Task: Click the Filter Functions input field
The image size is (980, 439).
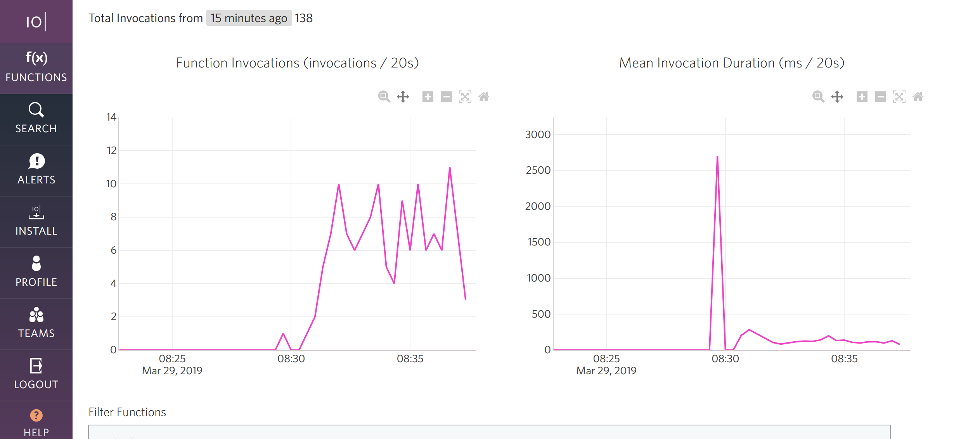Action: pyautogui.click(x=489, y=432)
